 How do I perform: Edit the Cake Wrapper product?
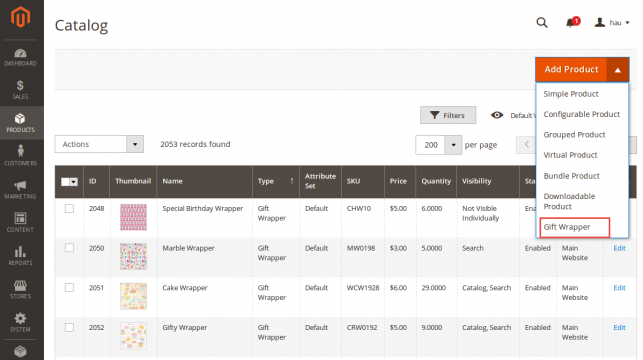[619, 288]
